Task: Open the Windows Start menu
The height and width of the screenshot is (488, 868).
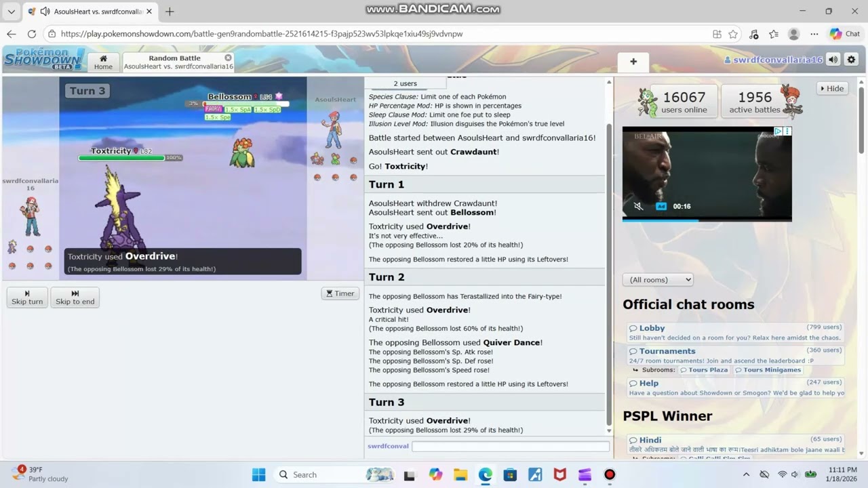Action: pyautogui.click(x=259, y=474)
